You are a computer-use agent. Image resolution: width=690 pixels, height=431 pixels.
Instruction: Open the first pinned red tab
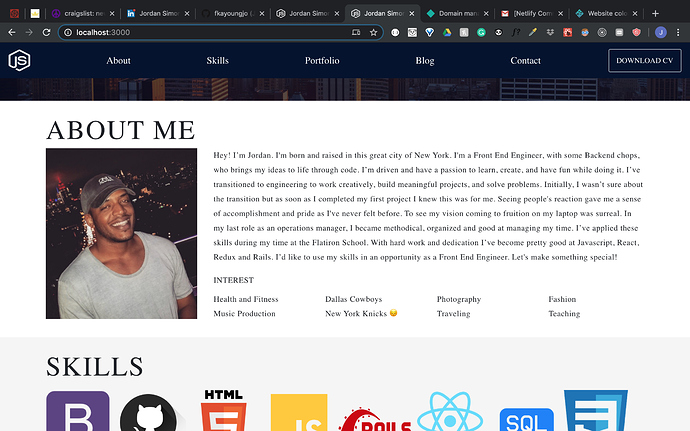(x=14, y=14)
